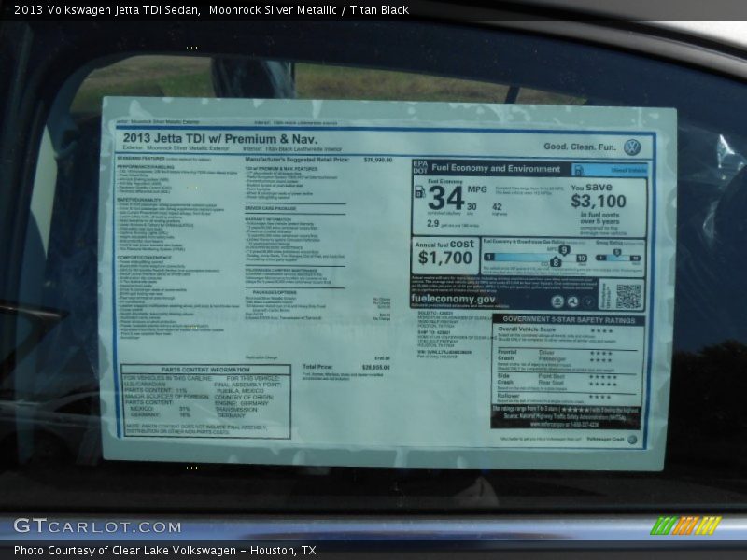This screenshot has width=747, height=560.
Task: Click the Volkswagen logo on the sticker
Action: 632,147
